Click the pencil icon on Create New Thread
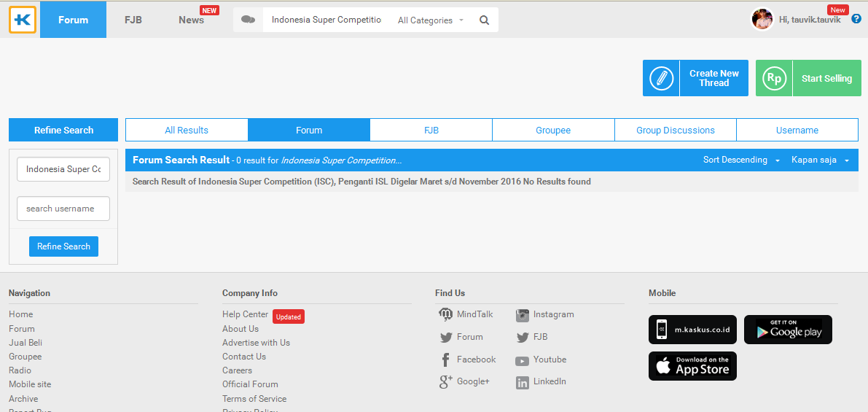This screenshot has height=412, width=868. [661, 78]
